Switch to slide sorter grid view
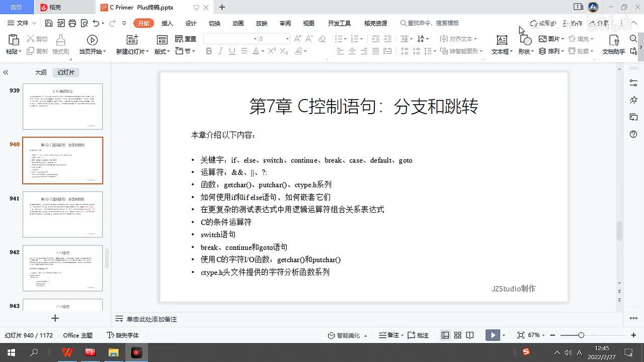 click(x=457, y=335)
